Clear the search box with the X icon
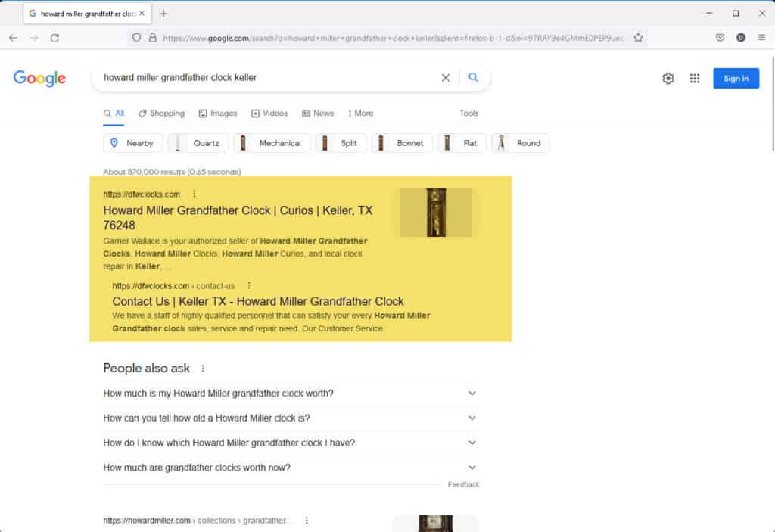Screen dimensions: 775x532 tap(445, 78)
